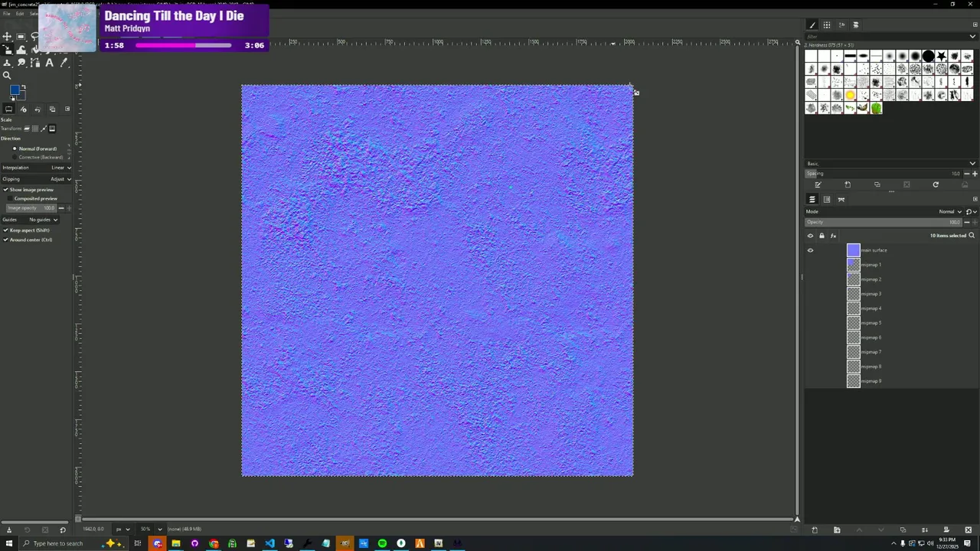Click the create new brush icon
Screen dimensions: 980x551
[x=848, y=184]
